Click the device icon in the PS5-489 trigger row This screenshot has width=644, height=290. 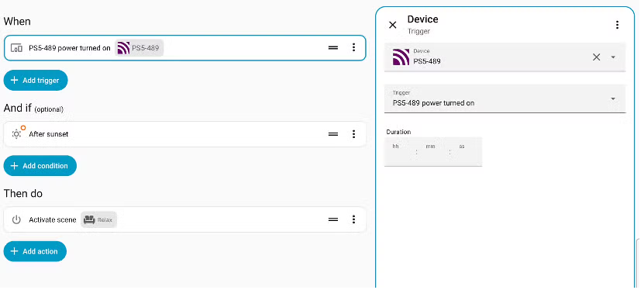tap(16, 48)
